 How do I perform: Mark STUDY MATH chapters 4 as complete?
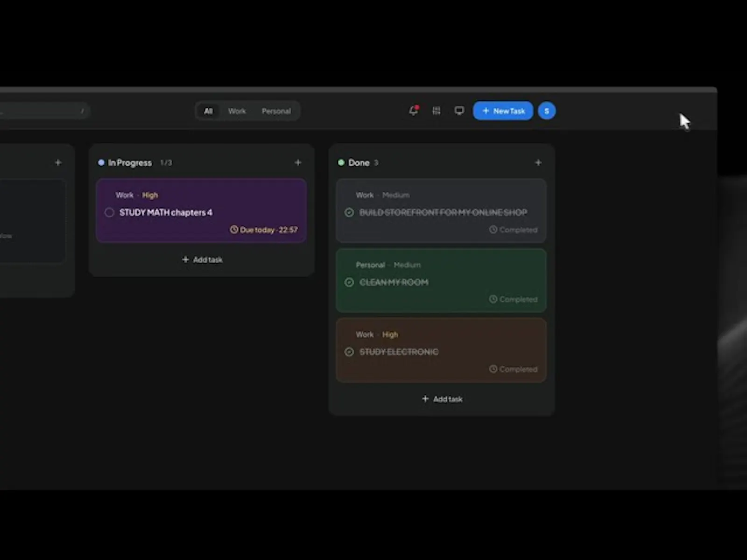109,212
